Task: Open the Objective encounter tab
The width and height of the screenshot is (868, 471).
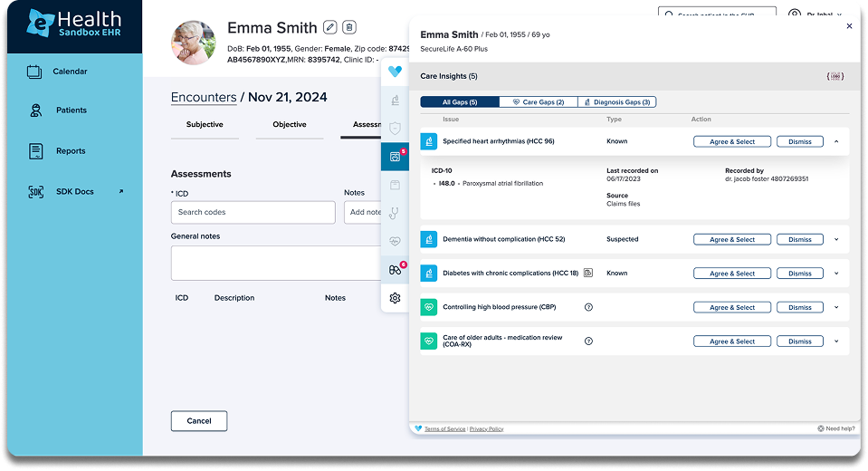Action: [x=290, y=125]
